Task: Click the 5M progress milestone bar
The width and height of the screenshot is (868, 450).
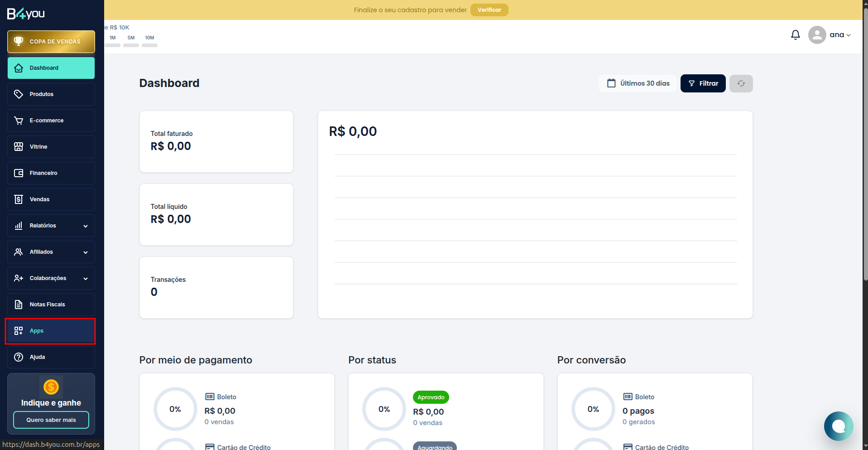Action: (131, 45)
